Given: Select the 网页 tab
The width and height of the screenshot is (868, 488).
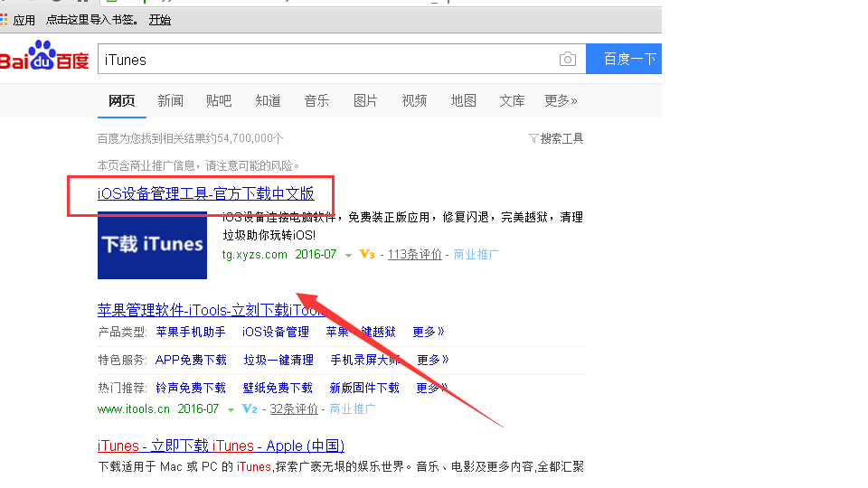Looking at the screenshot, I should point(122,100).
